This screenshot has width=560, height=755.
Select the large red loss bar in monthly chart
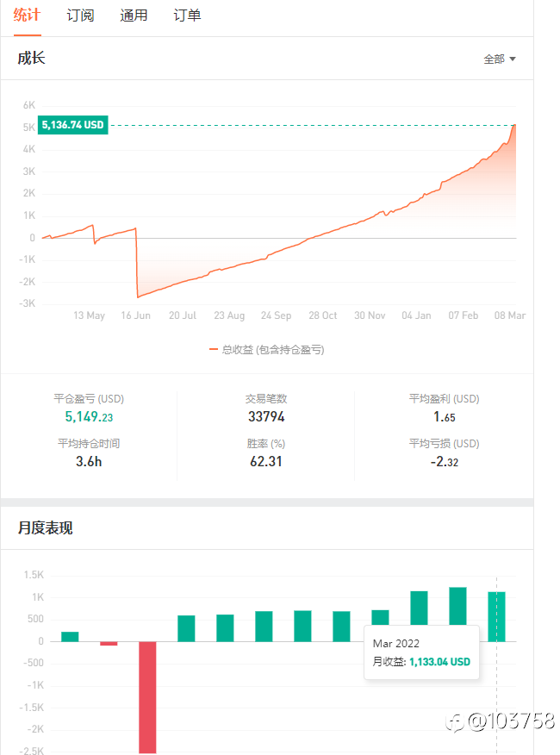pyautogui.click(x=147, y=697)
